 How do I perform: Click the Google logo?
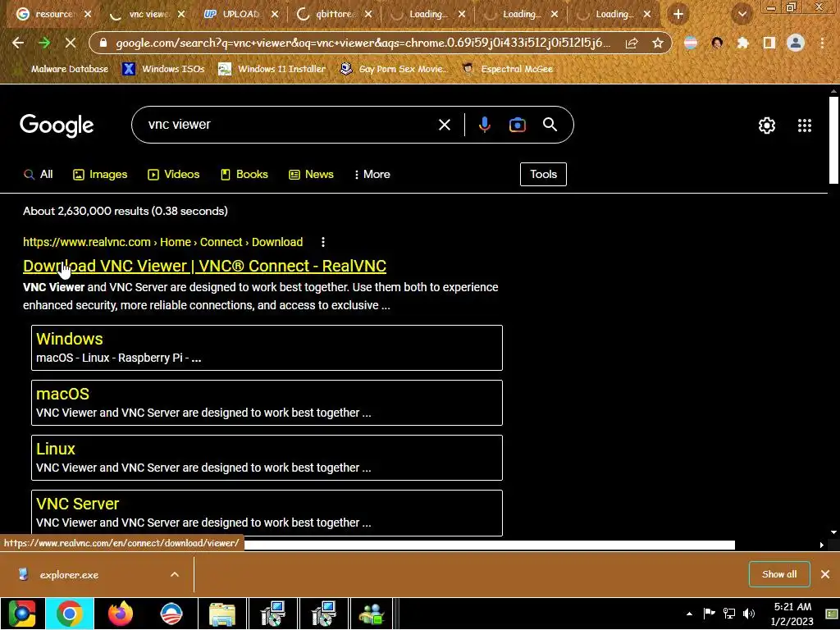click(x=57, y=126)
